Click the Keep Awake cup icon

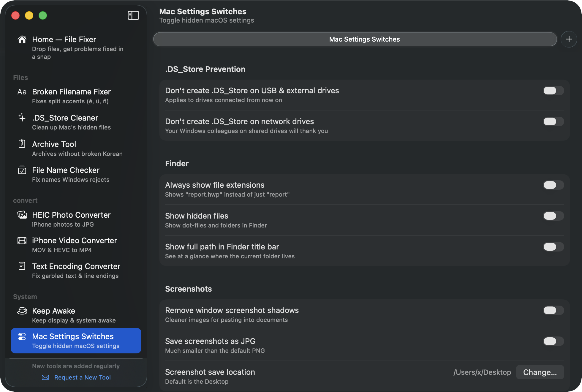click(22, 311)
